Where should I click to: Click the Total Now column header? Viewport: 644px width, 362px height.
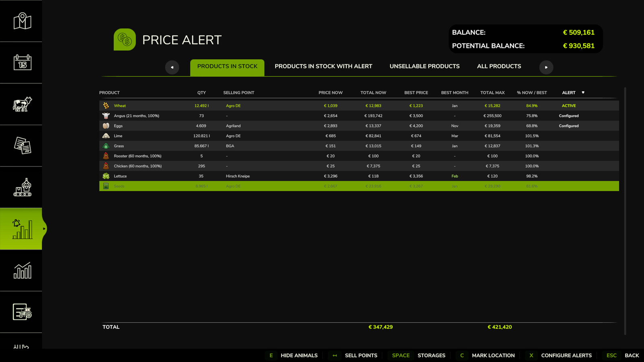[373, 93]
